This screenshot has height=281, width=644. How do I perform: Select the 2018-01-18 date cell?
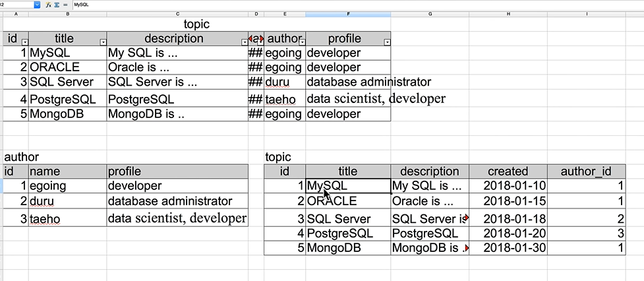[508, 218]
